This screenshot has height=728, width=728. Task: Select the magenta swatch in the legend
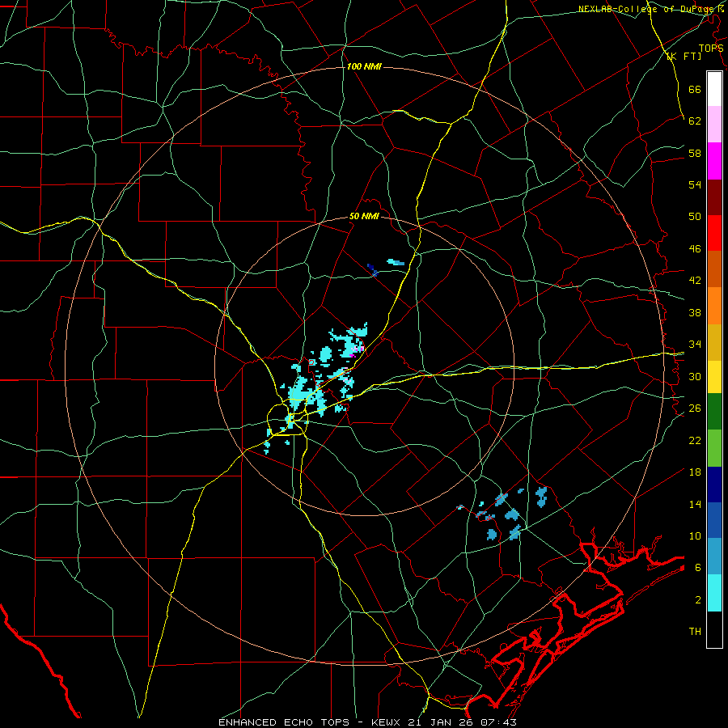pyautogui.click(x=714, y=161)
